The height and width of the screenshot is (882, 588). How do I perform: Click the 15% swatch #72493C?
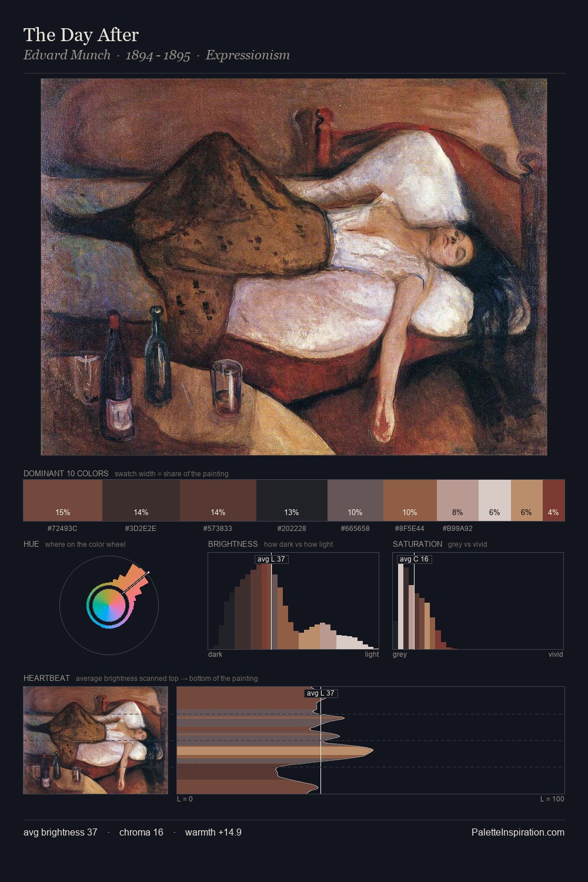point(63,500)
